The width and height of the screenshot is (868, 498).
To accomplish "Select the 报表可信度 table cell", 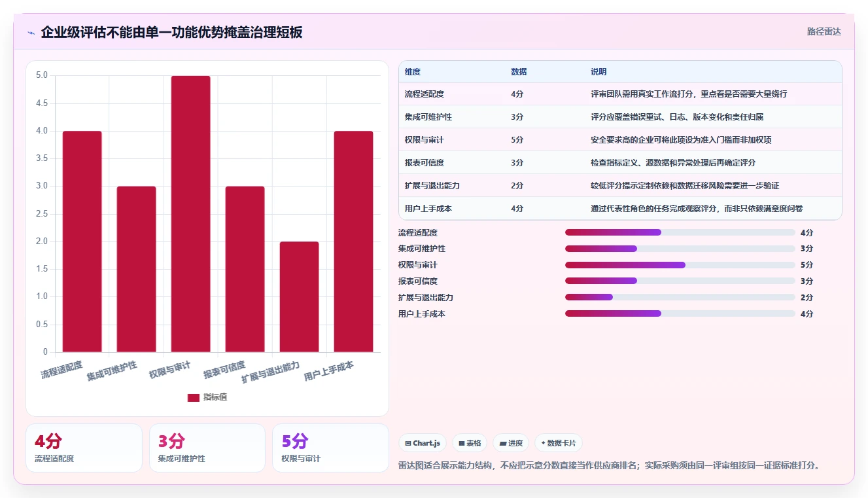I will pyautogui.click(x=425, y=163).
